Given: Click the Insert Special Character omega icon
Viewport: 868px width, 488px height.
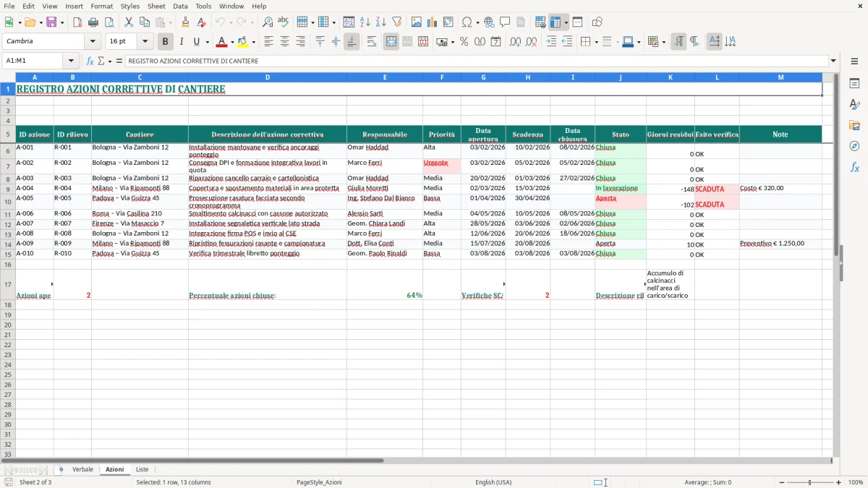Looking at the screenshot, I should pos(467,22).
